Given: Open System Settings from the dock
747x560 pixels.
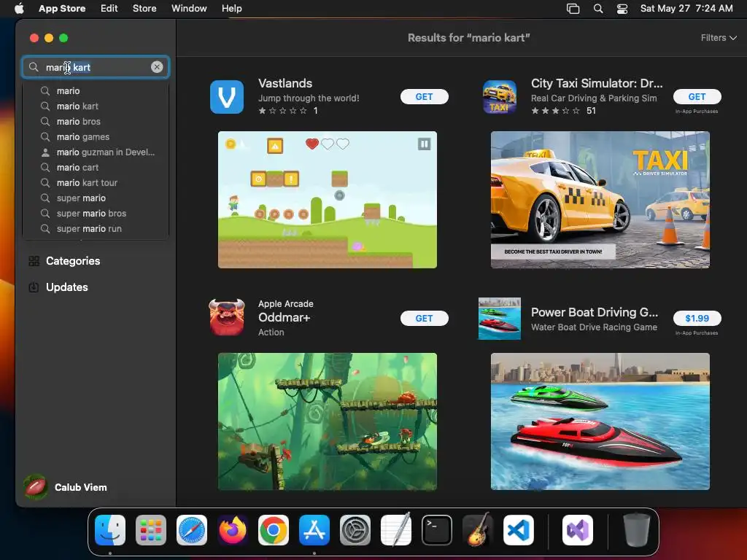Looking at the screenshot, I should 355,530.
